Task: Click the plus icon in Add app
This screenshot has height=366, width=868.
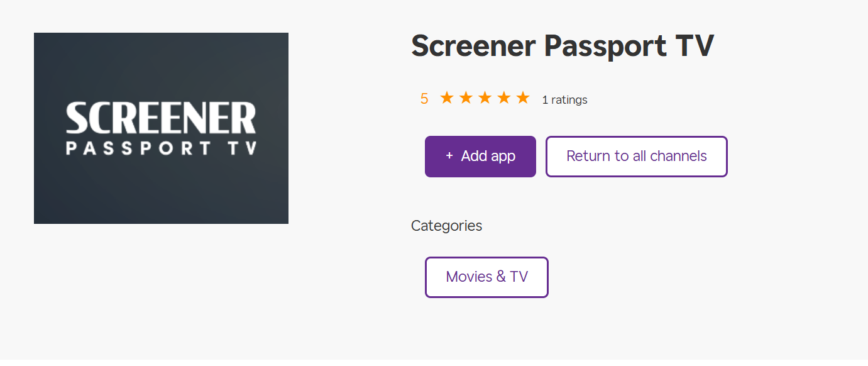Action: click(x=449, y=156)
